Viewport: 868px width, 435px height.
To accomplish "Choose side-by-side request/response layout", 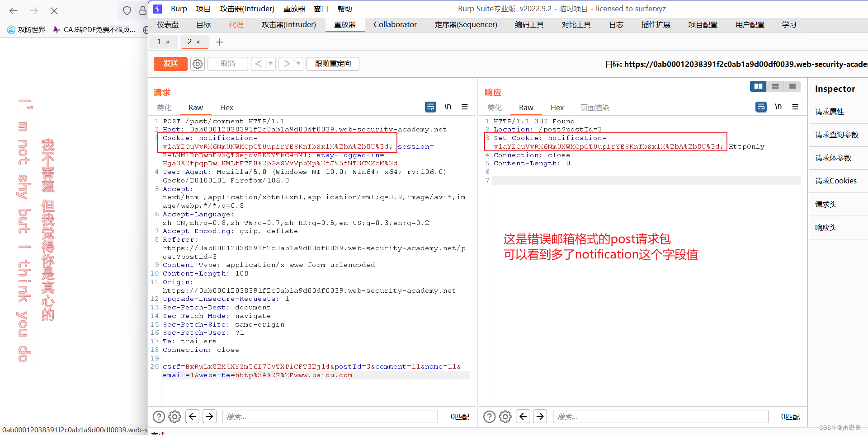I will (x=758, y=86).
